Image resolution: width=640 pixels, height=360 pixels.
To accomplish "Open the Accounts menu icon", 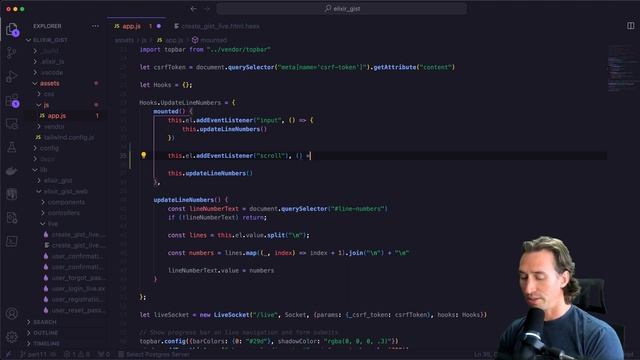I will pos(12,313).
